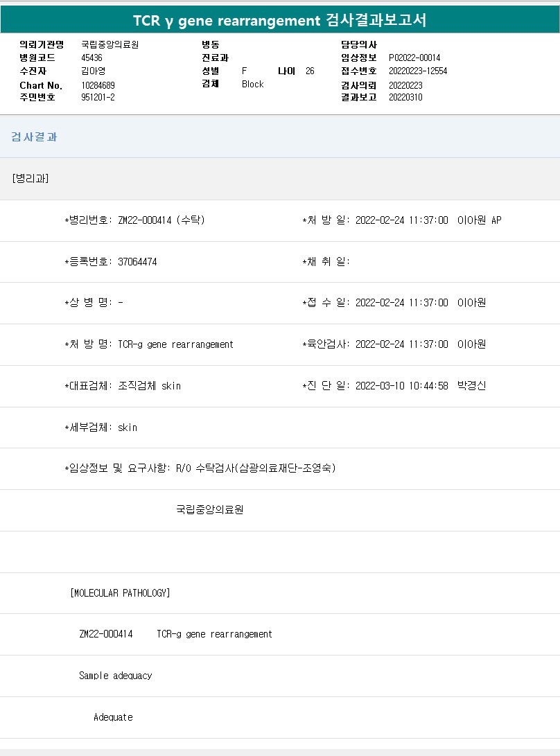The height and width of the screenshot is (756, 560).
Task: Click hospital code value 45436
Action: (x=91, y=58)
